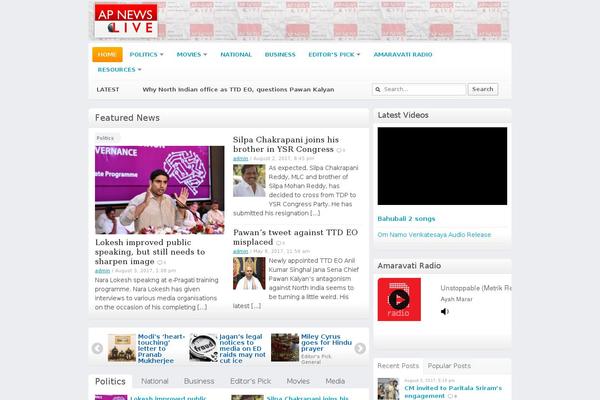Open the recent post thumbnail image
This screenshot has height=400, width=600.
pyautogui.click(x=388, y=389)
